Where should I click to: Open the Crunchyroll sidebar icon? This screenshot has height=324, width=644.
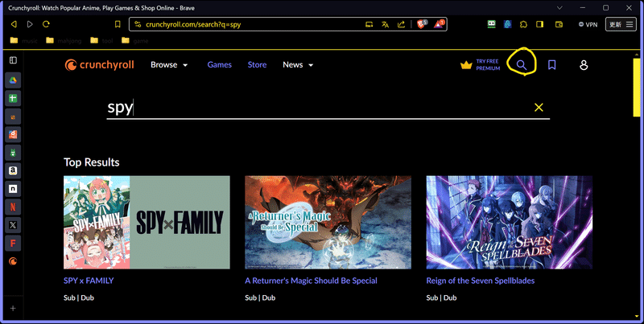pyautogui.click(x=13, y=261)
